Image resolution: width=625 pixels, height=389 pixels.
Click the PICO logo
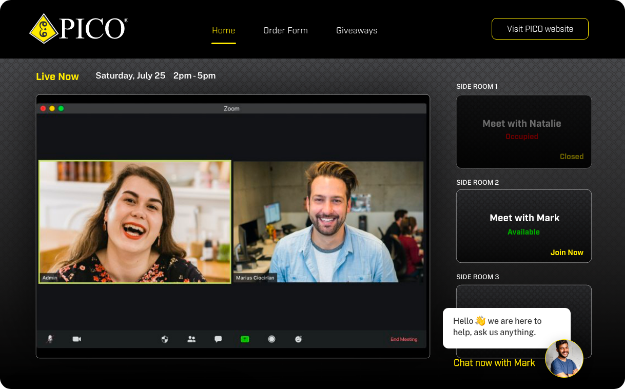click(79, 29)
